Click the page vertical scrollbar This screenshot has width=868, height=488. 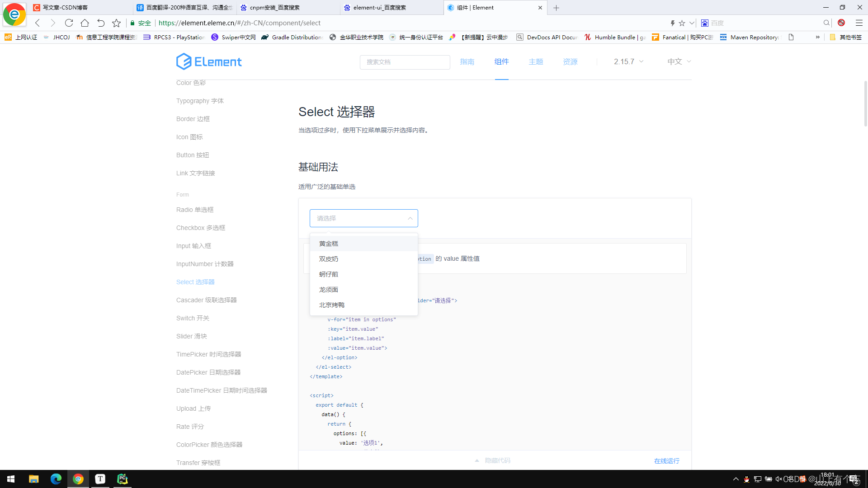865,104
